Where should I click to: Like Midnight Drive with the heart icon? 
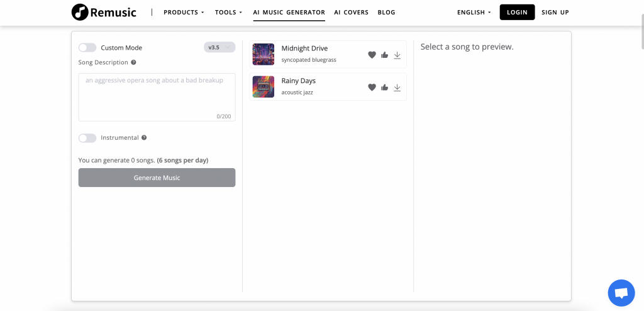[x=372, y=55]
